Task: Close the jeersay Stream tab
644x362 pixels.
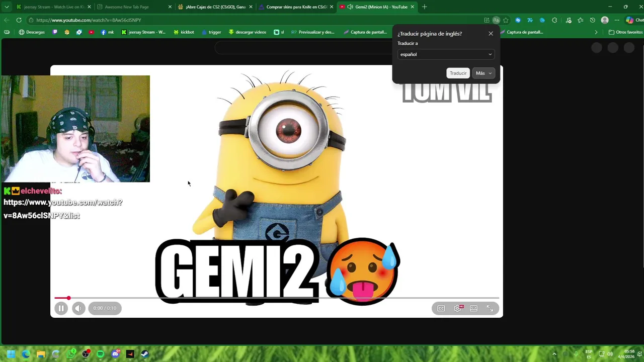Action: (x=89, y=7)
